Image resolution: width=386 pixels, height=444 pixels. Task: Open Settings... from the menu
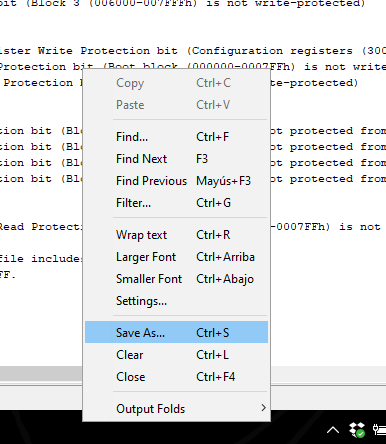tap(176, 301)
